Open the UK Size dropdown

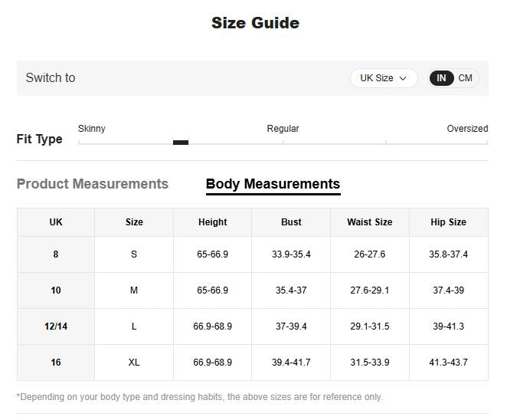pos(383,78)
